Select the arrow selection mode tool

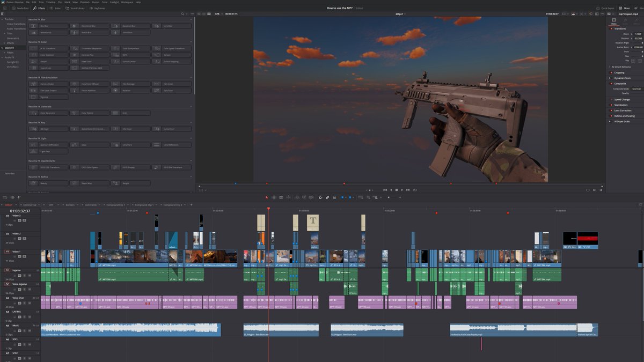point(267,197)
